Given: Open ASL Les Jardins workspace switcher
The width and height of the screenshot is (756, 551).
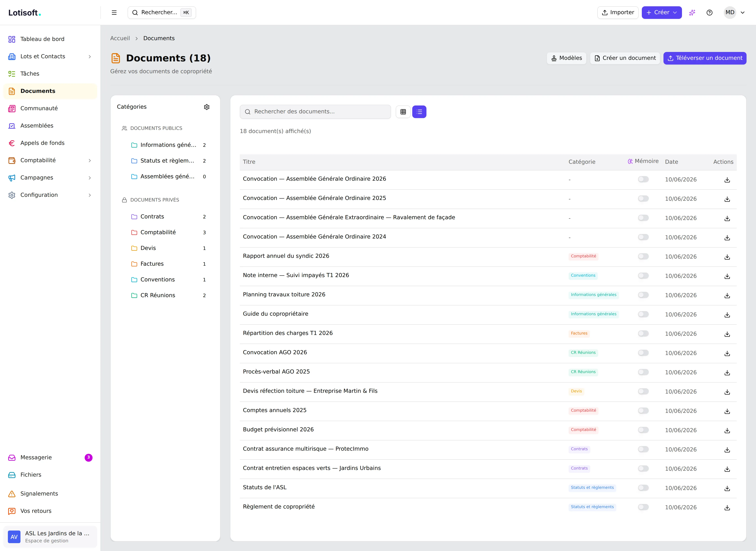Looking at the screenshot, I should coord(50,537).
